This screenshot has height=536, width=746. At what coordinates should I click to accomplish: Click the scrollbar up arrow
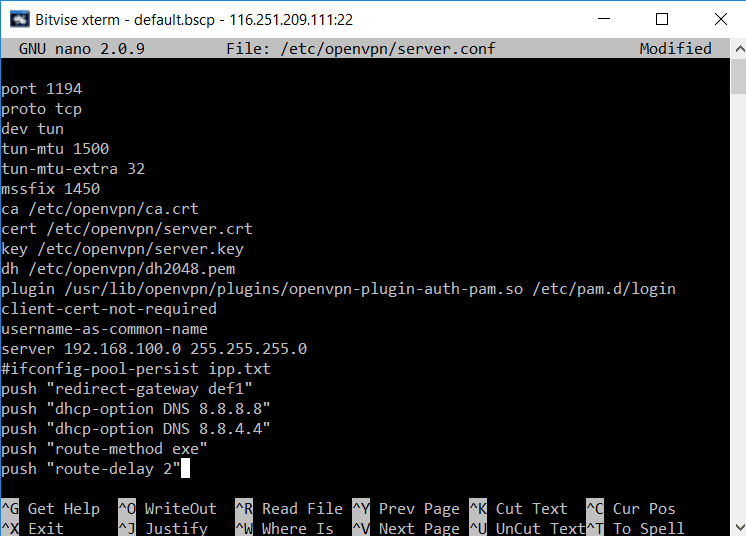[x=739, y=49]
